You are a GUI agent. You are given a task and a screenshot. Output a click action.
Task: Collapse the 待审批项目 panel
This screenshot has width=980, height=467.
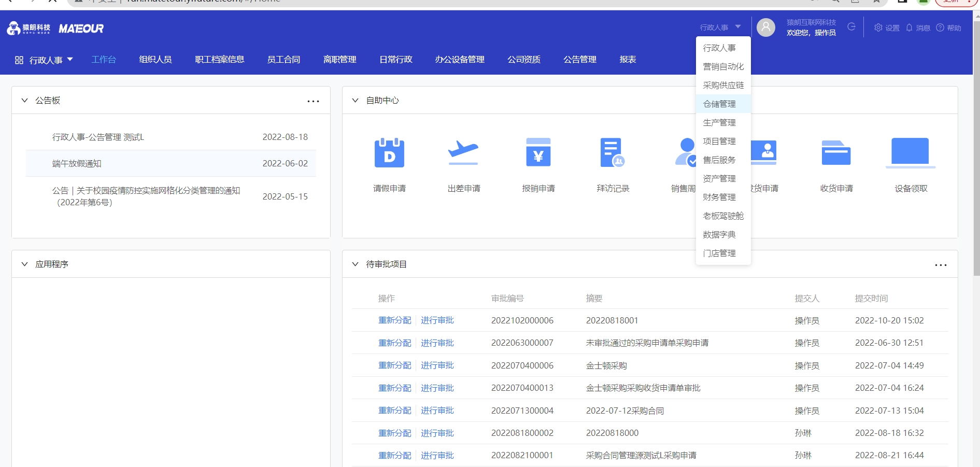coord(355,264)
